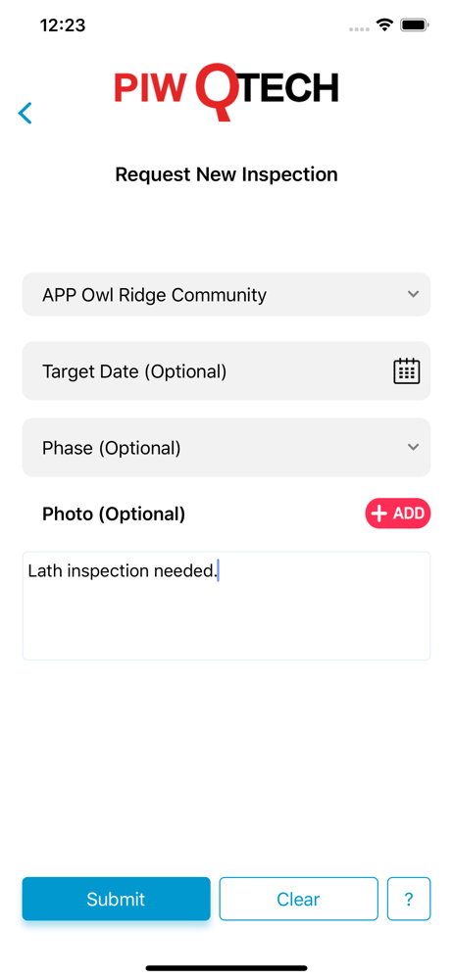Add a photo using ADD button
The image size is (453, 980).
click(x=398, y=514)
